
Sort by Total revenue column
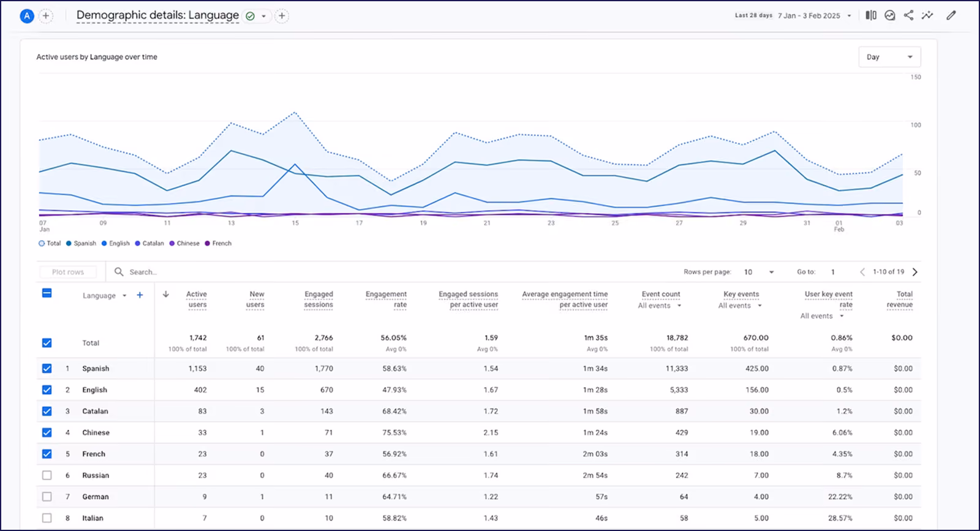900,299
